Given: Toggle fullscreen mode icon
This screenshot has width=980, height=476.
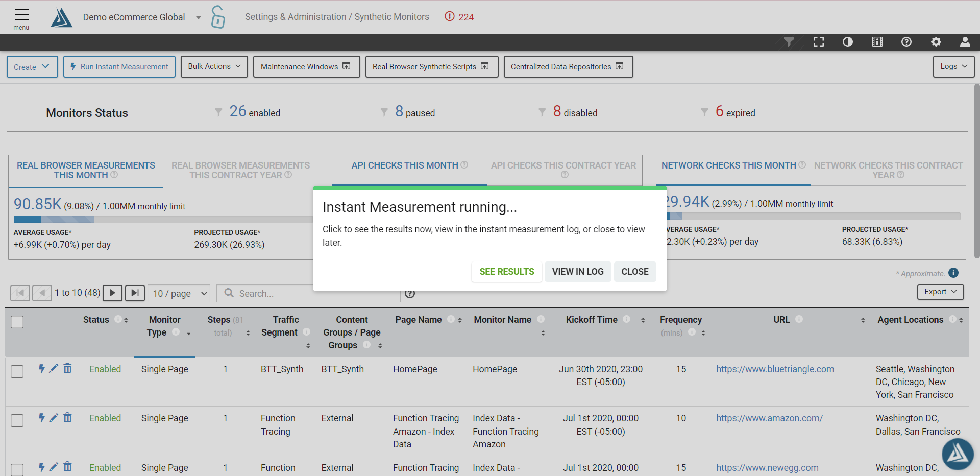Looking at the screenshot, I should [819, 42].
